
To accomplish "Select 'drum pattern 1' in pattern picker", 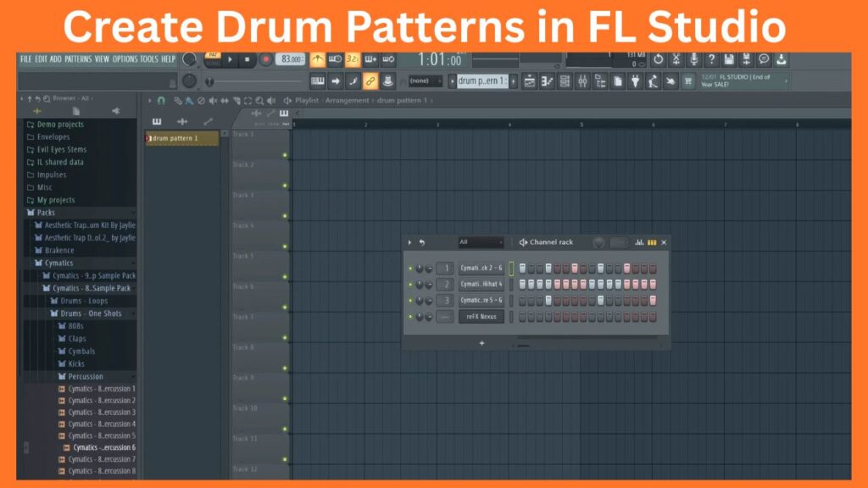I will tap(181, 138).
